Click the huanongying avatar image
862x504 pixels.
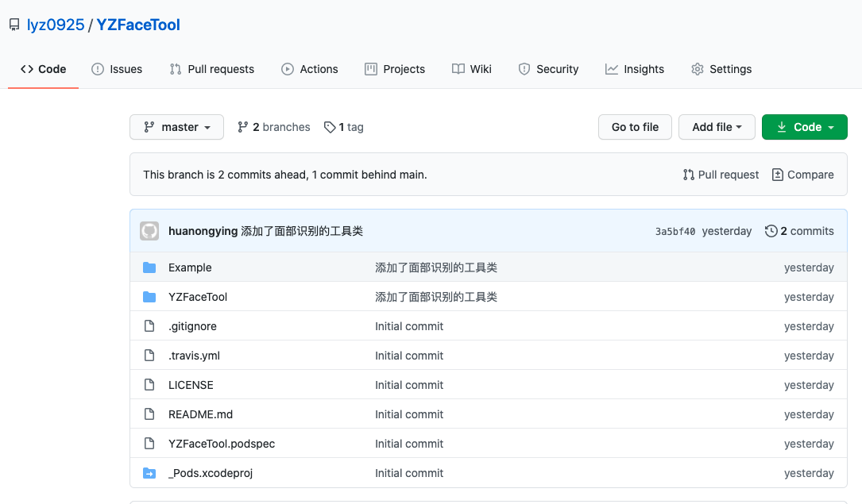click(149, 231)
